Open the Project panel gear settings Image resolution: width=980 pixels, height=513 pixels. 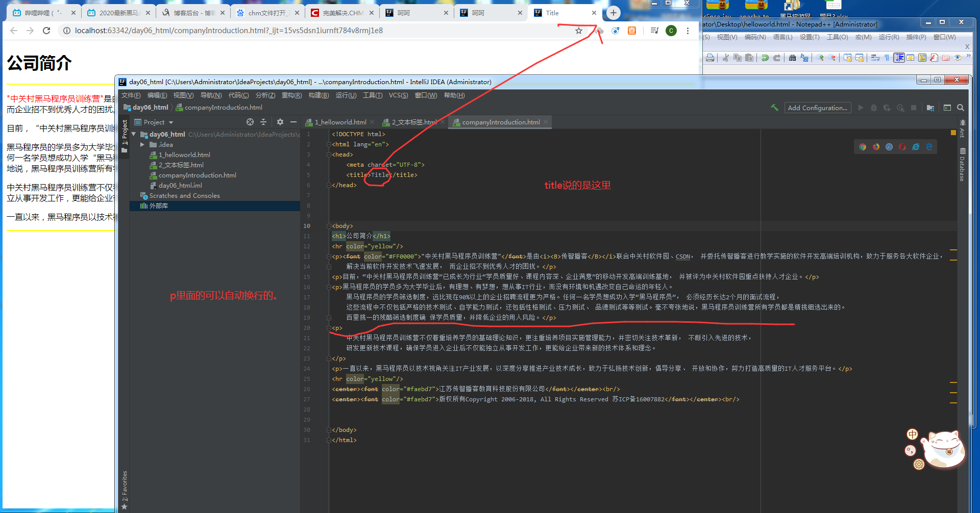click(280, 122)
